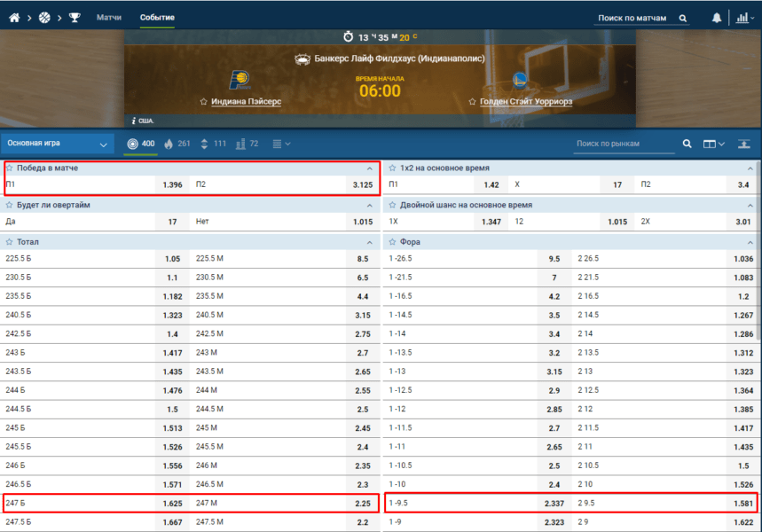
Task: Open Голден Стэйт Уорриорз team link
Action: [525, 102]
